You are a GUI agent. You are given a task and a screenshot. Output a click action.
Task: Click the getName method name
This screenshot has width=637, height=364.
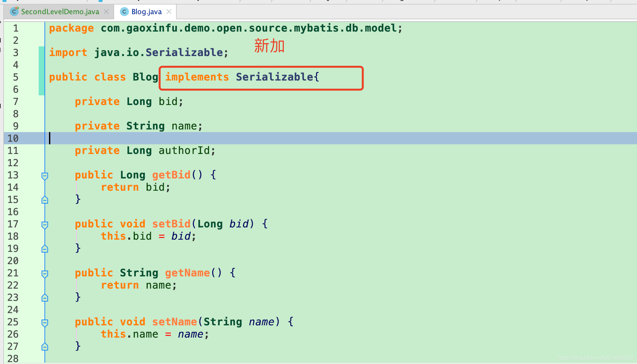click(187, 273)
